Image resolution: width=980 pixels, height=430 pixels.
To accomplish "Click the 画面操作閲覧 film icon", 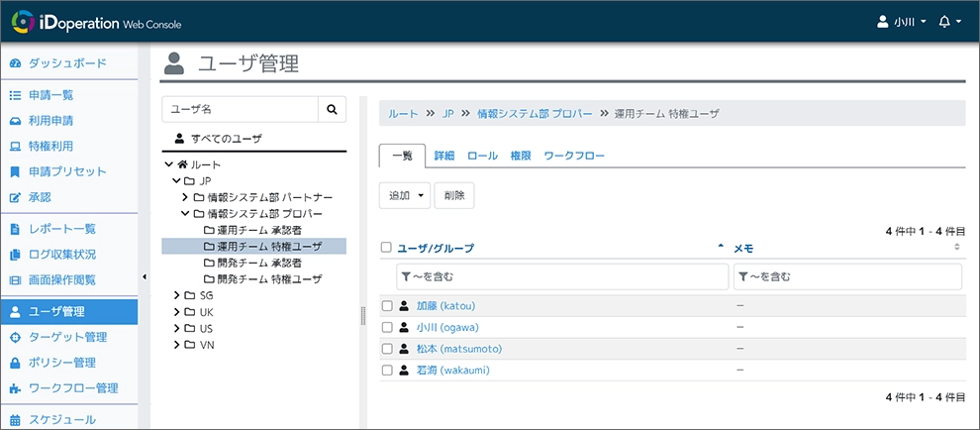I will 16,279.
